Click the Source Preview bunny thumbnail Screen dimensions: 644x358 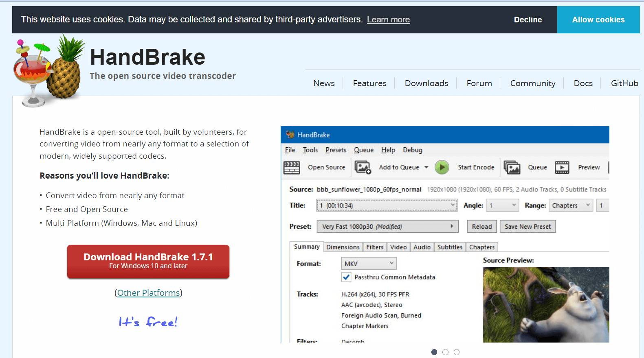pyautogui.click(x=546, y=305)
